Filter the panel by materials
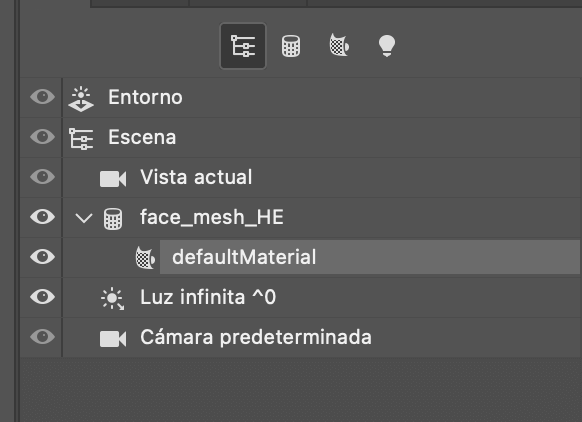This screenshot has width=582, height=422. pos(339,45)
